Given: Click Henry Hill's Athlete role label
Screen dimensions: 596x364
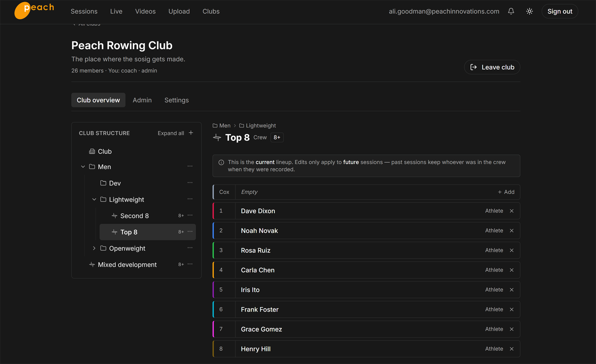Looking at the screenshot, I should (494, 349).
